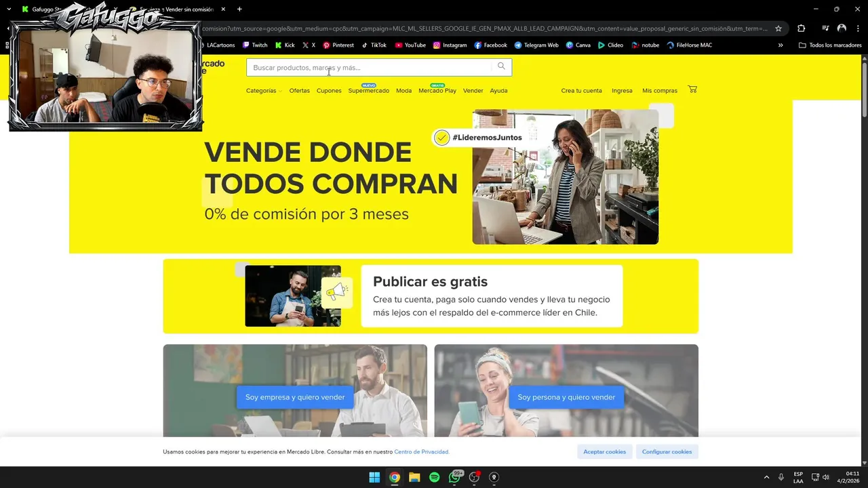The image size is (868, 488).
Task: Focus the Buscar productos search field
Action: (x=370, y=67)
